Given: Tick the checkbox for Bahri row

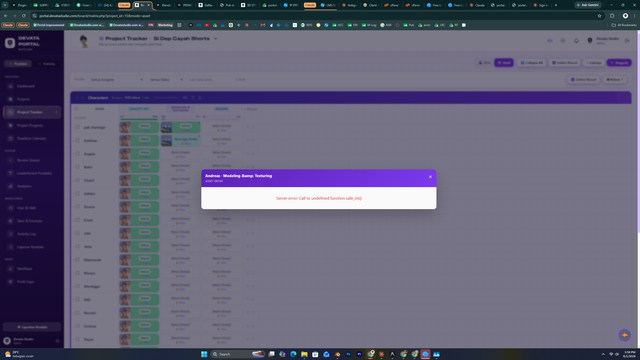Looking at the screenshot, I should point(78,167).
